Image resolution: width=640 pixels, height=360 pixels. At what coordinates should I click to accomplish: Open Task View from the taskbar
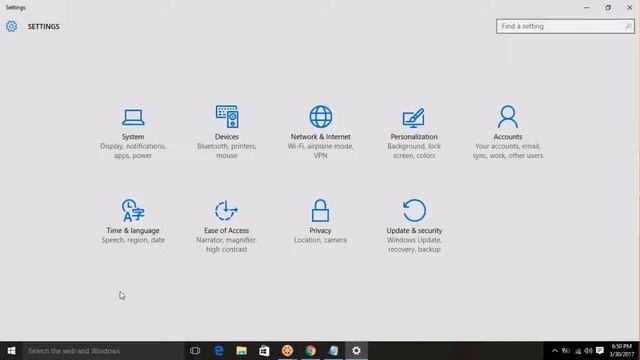click(x=195, y=351)
